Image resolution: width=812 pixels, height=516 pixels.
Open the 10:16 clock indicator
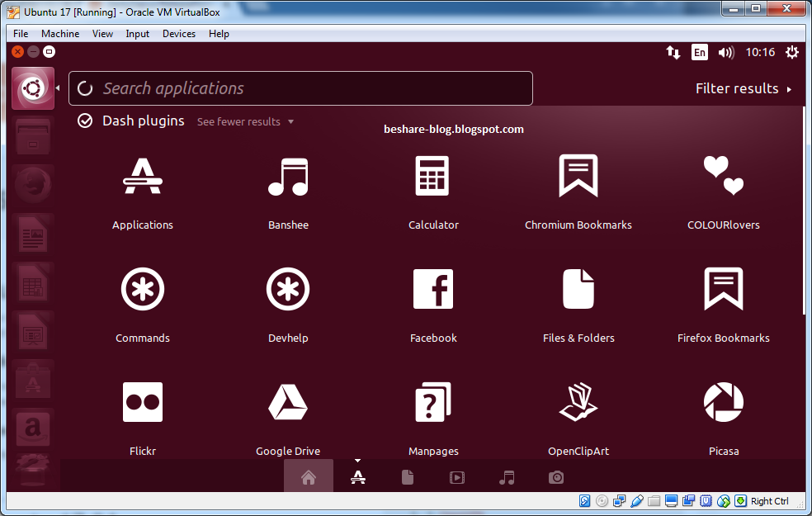click(760, 52)
